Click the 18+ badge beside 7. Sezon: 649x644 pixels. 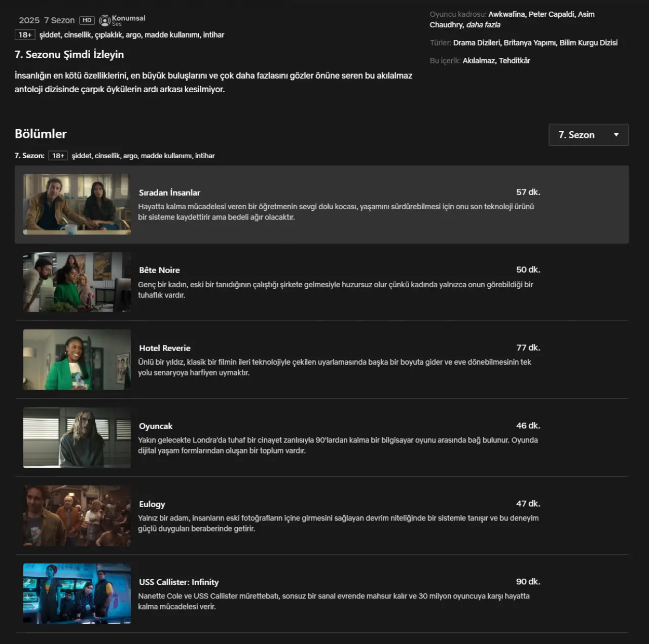(58, 156)
